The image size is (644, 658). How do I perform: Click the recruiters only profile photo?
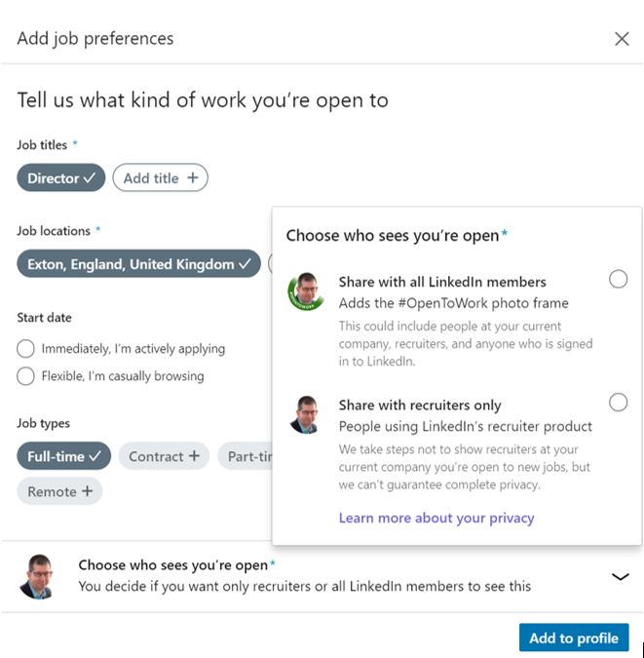pyautogui.click(x=305, y=414)
